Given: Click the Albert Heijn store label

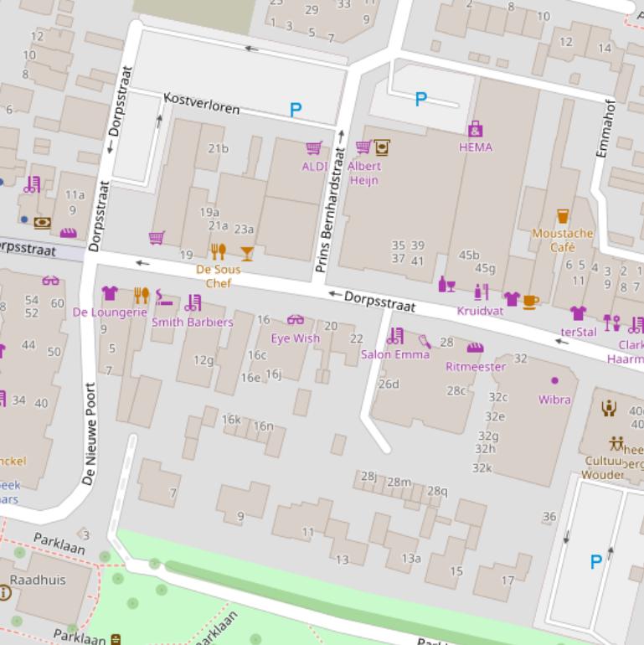Looking at the screenshot, I should [364, 173].
